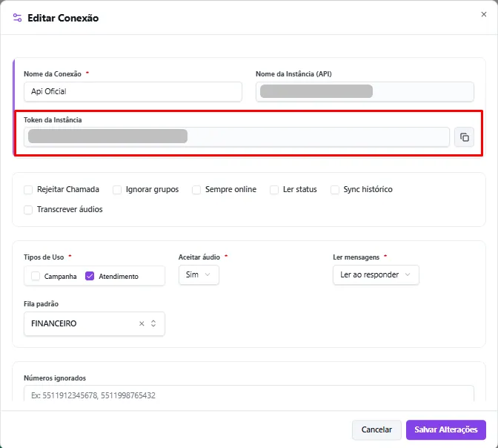Check the Ignorar grupos option
The height and width of the screenshot is (448, 498).
point(117,190)
